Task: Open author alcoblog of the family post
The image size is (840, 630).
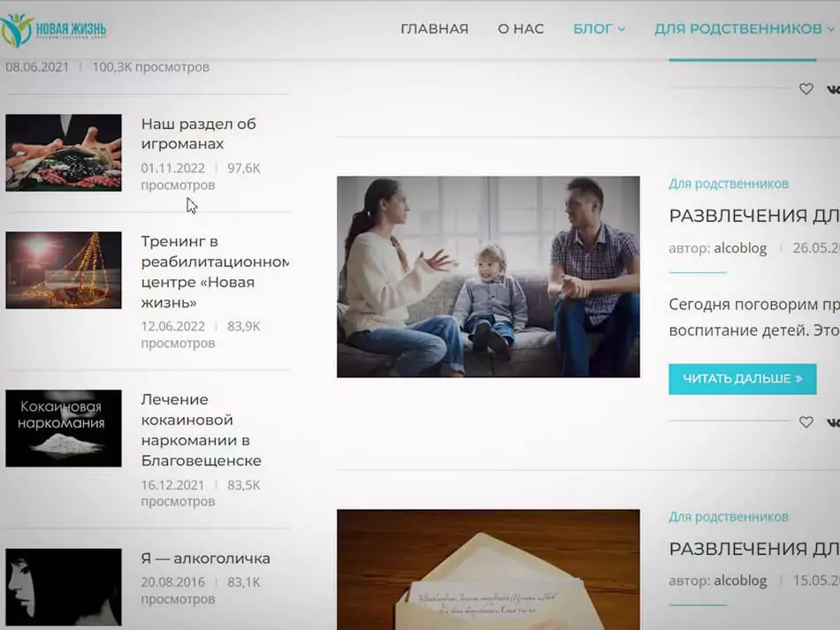Action: pyautogui.click(x=740, y=248)
